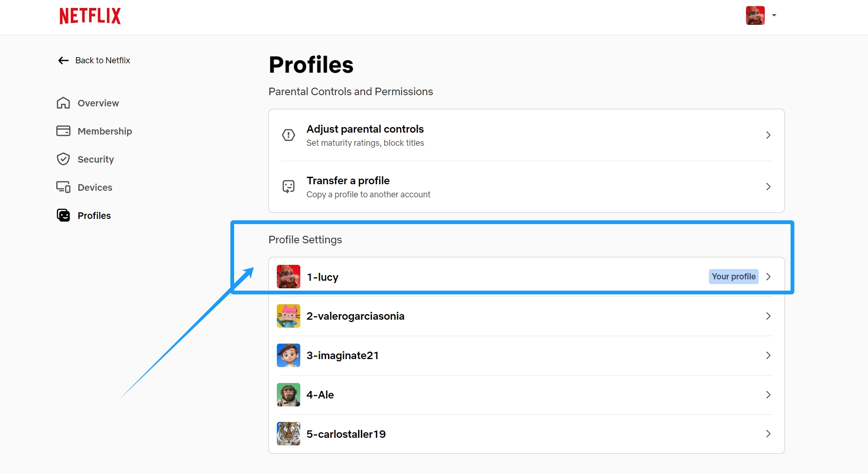Click the Security shield icon
This screenshot has height=473, width=868.
63,159
